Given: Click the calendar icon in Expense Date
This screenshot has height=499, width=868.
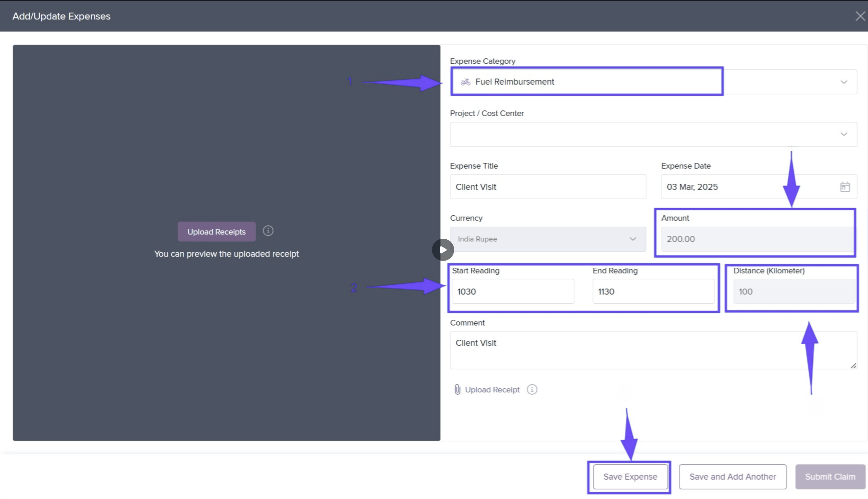Looking at the screenshot, I should (x=845, y=187).
